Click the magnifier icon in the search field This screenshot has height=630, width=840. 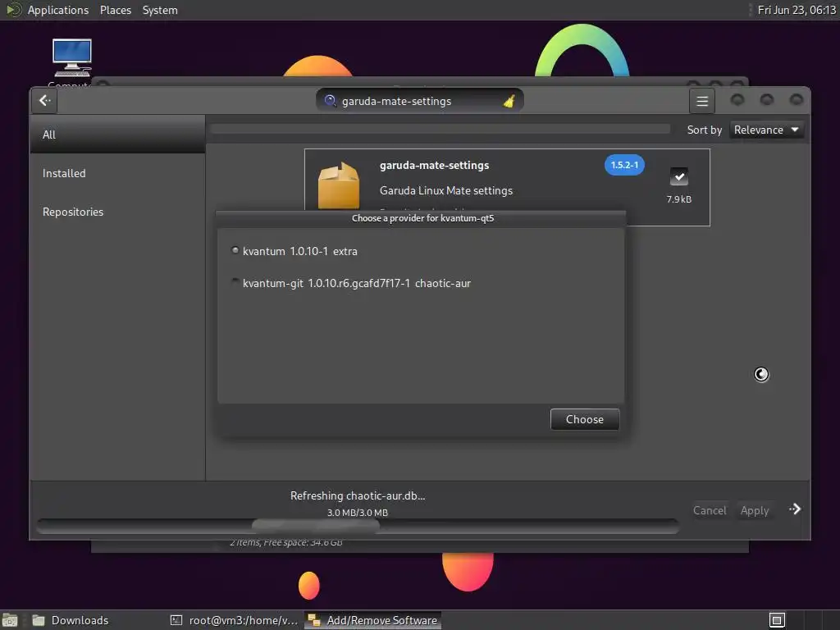pos(330,101)
